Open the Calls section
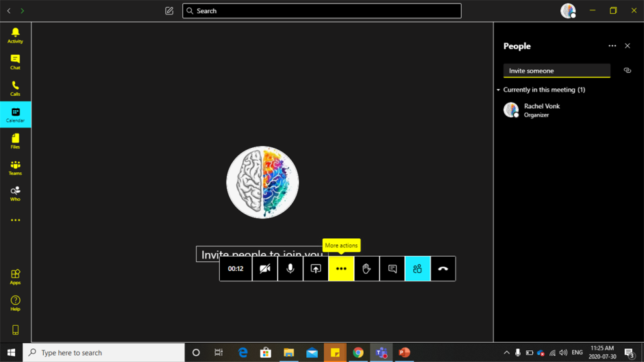Viewport: 644px width, 362px height. click(15, 88)
